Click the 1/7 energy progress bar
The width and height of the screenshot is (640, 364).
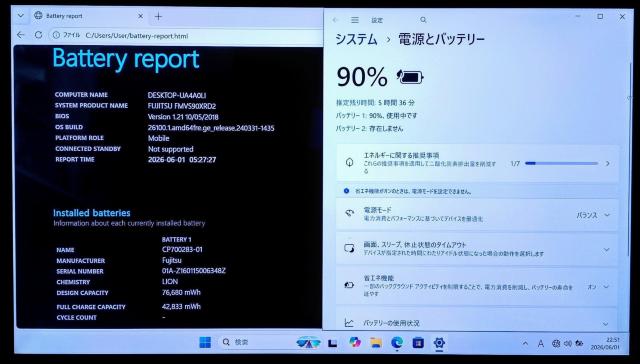561,163
